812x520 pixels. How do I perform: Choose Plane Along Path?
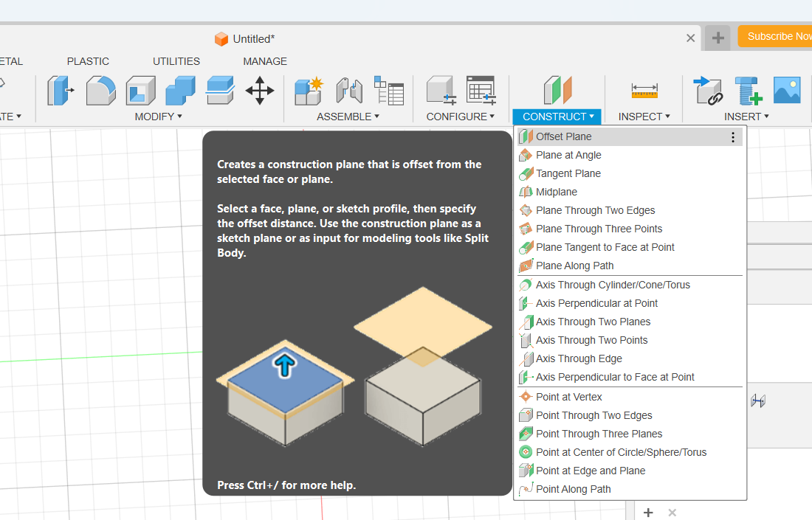630,266
